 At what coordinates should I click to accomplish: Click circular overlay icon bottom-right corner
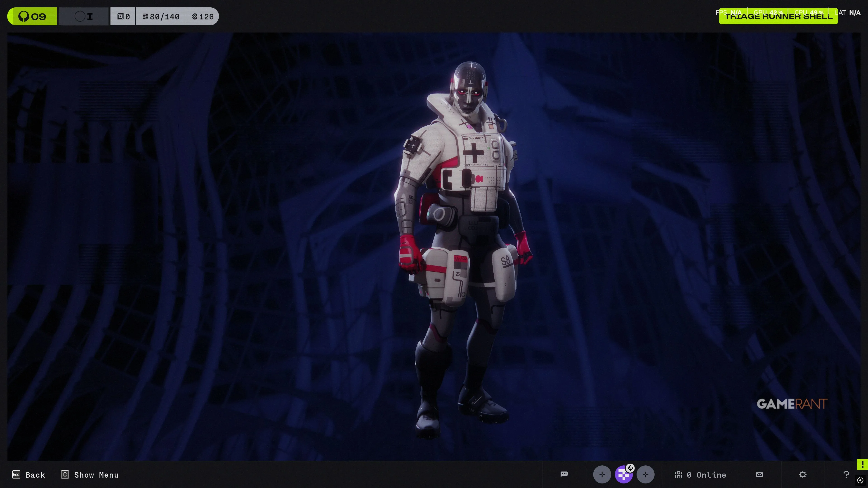[860, 480]
